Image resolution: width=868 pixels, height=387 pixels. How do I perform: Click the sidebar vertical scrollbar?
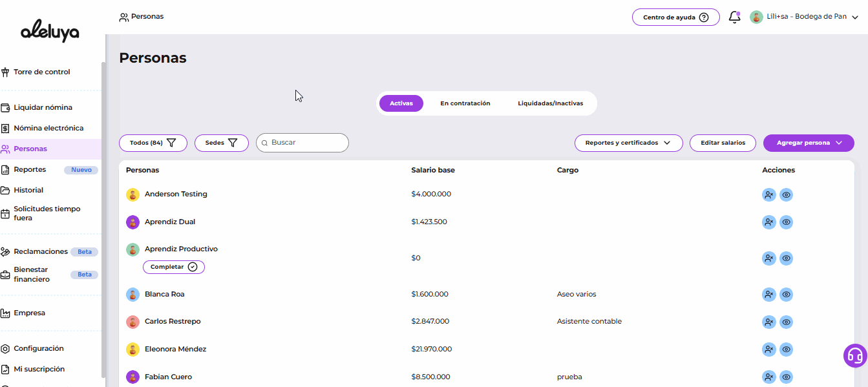click(103, 220)
